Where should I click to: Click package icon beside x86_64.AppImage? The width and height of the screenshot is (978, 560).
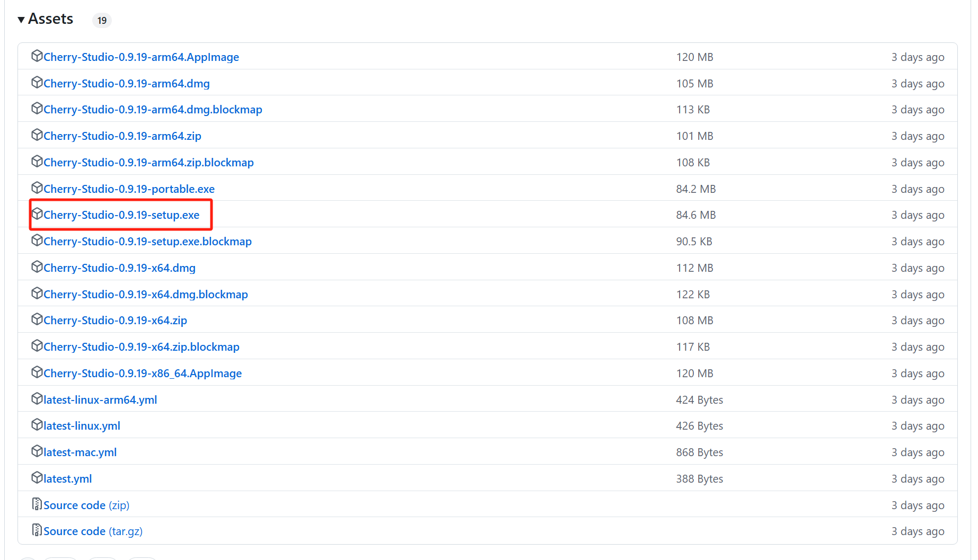(37, 372)
